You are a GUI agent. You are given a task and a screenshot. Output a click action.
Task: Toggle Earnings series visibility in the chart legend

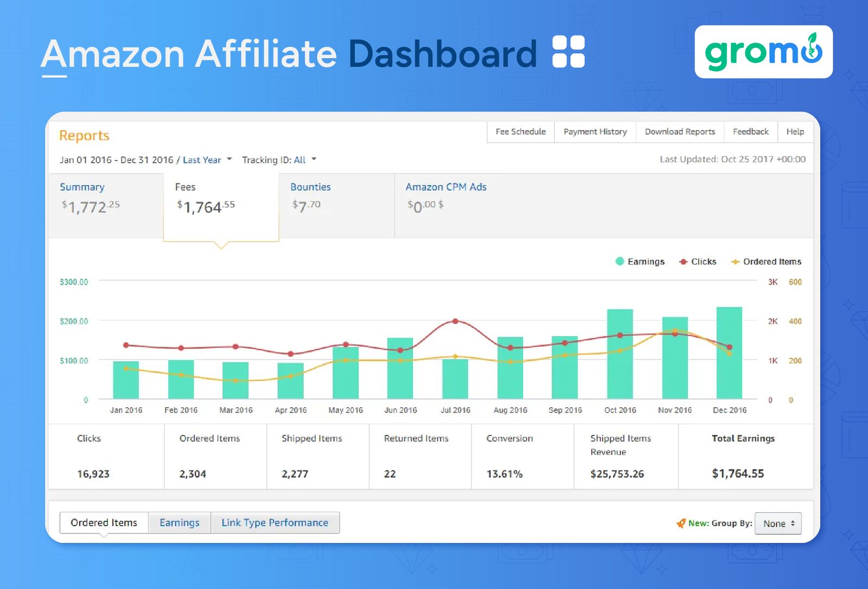click(x=640, y=261)
